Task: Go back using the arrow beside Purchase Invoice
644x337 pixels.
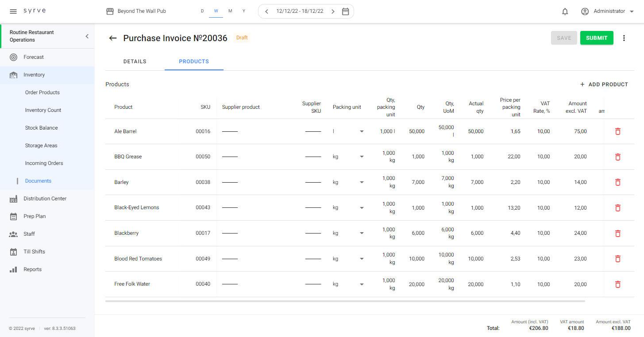Action: [113, 38]
